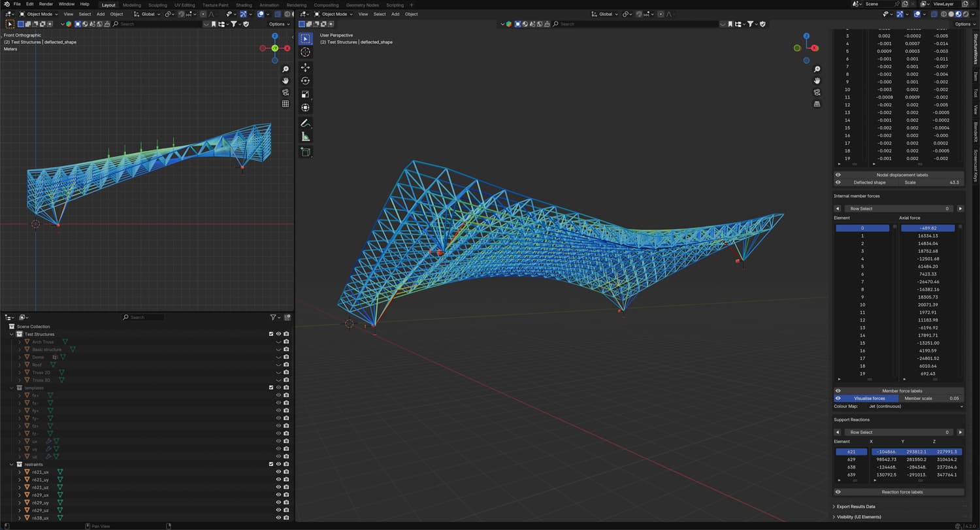This screenshot has width=980, height=530.
Task: Select row 629 in Support Reactions table
Action: pyautogui.click(x=851, y=459)
